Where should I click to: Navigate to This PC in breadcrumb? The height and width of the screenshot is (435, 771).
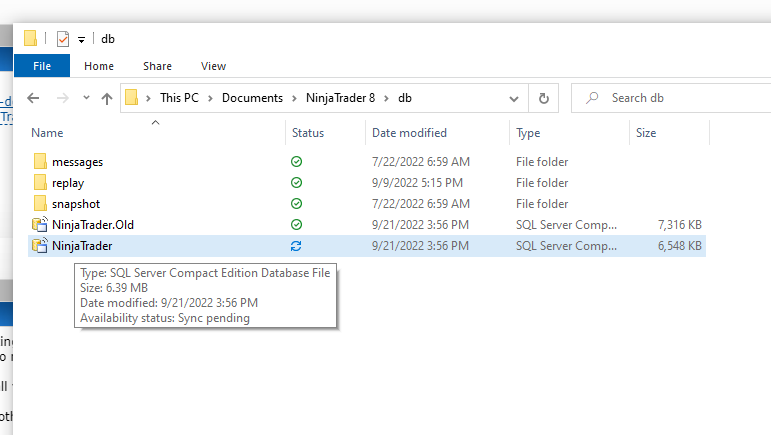point(179,98)
